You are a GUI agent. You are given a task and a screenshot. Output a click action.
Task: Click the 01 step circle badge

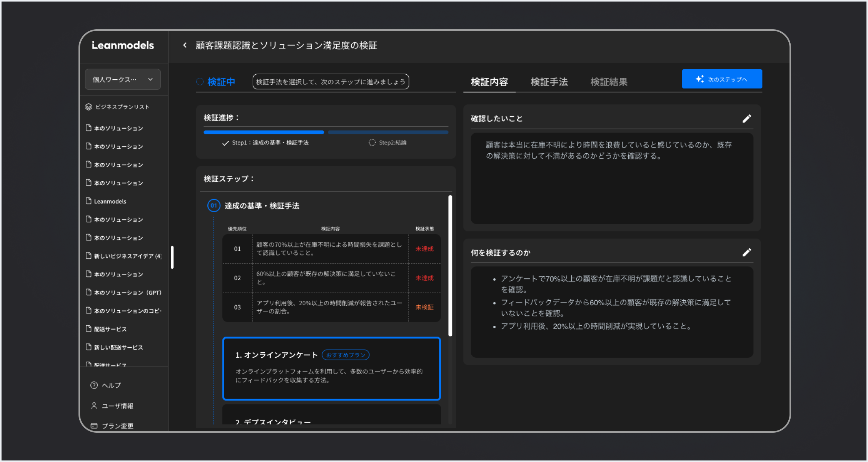pos(214,206)
